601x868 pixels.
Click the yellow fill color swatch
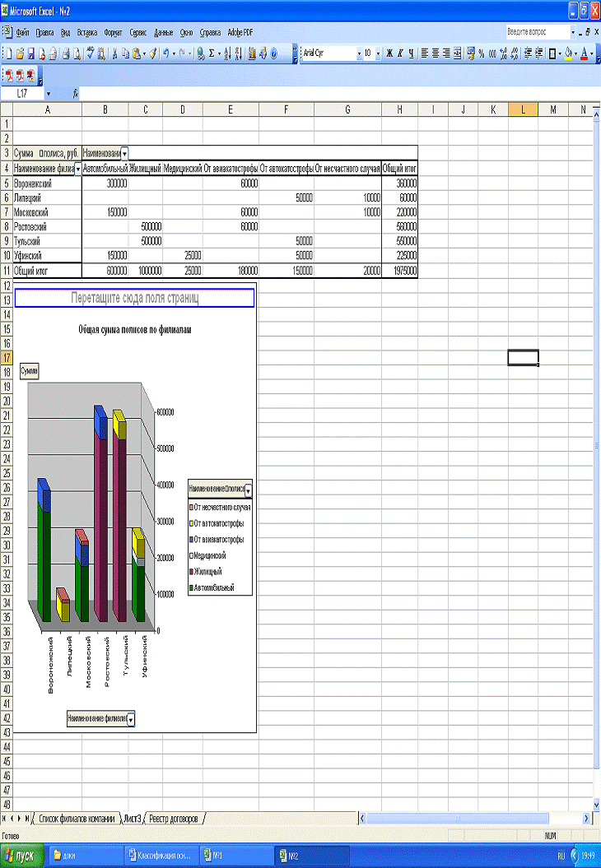[x=568, y=53]
